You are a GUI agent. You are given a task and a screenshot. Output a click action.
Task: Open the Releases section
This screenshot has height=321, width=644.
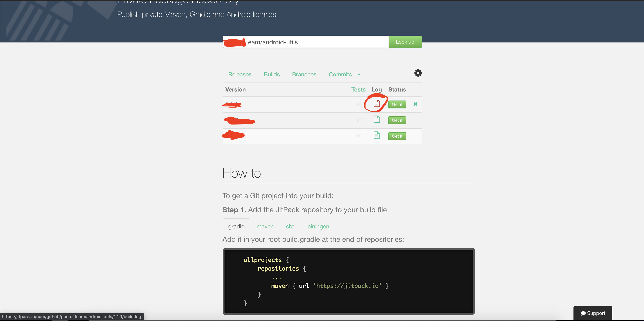(240, 74)
